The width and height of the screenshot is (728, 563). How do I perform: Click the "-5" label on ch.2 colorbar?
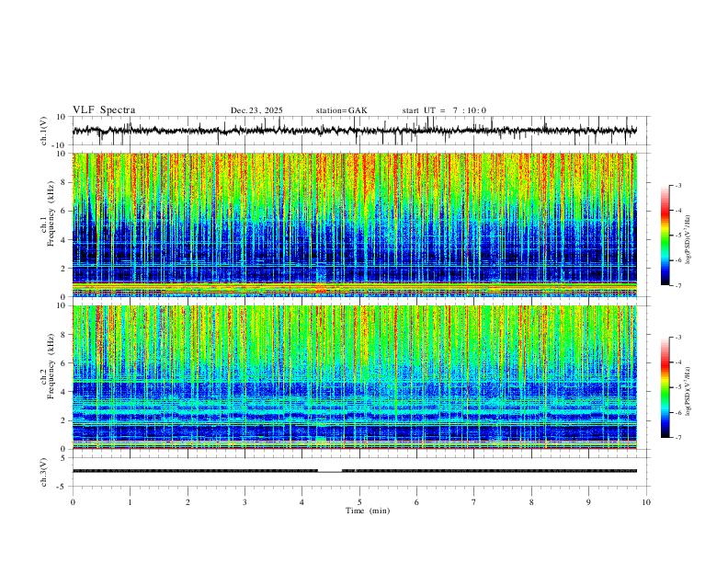click(677, 387)
